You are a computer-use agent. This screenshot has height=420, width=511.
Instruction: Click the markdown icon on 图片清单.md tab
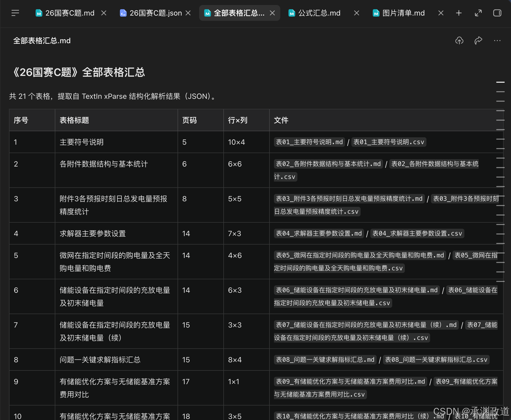pos(376,13)
